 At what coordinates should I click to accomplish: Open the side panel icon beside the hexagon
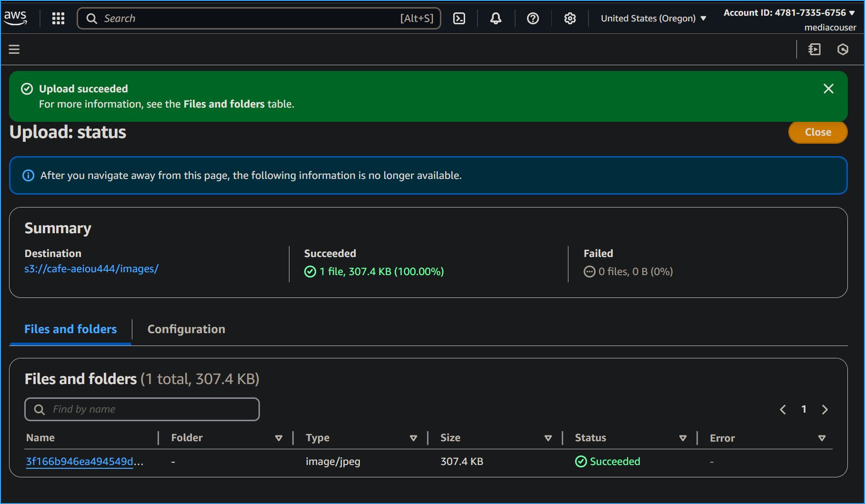[815, 49]
